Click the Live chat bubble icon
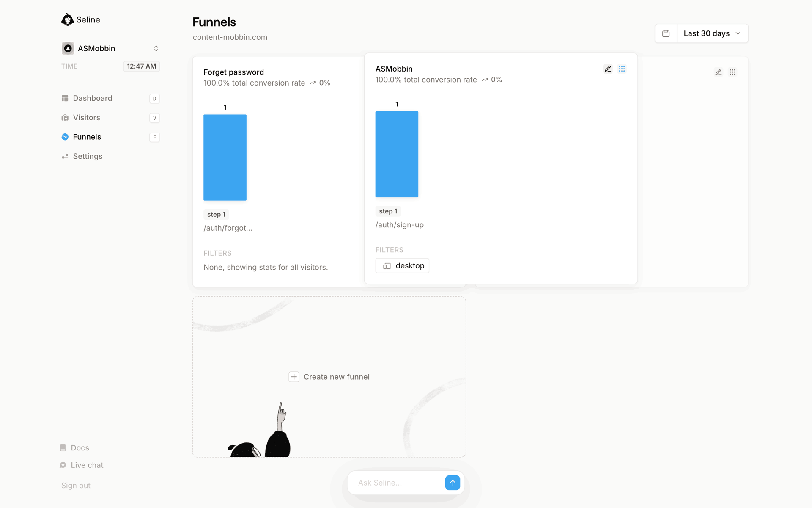Image resolution: width=812 pixels, height=508 pixels. point(63,465)
